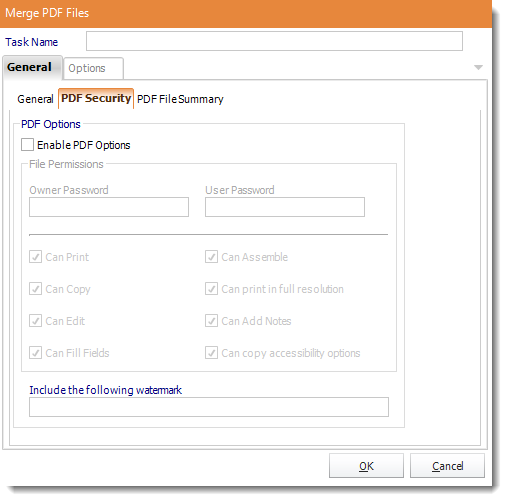The image size is (507, 501).
Task: Enable PDF Options checkbox
Action: pos(27,145)
